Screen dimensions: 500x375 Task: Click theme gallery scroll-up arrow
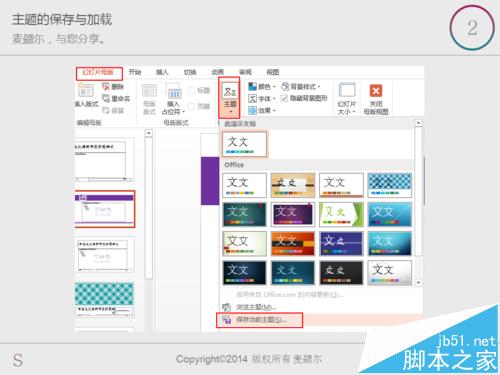418,123
